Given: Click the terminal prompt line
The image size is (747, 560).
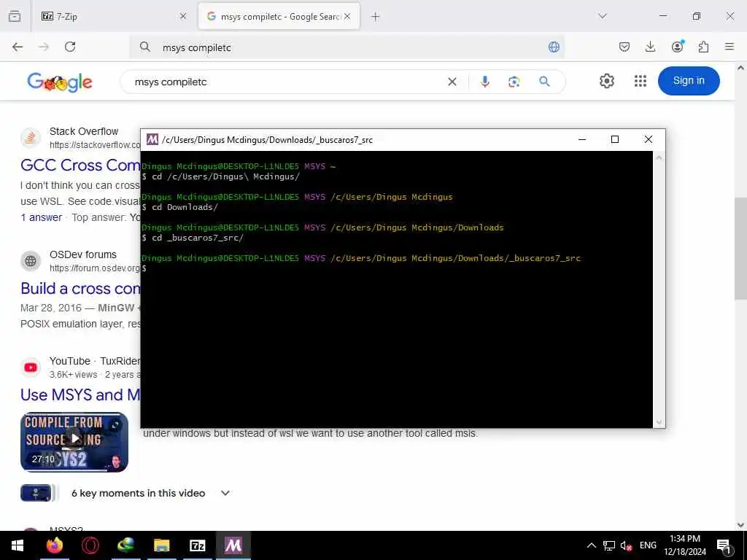Looking at the screenshot, I should 144,268.
